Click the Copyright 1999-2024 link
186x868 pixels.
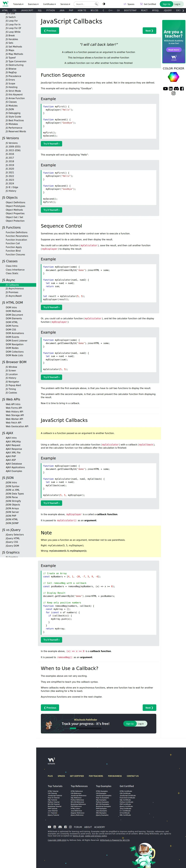click(57, 840)
